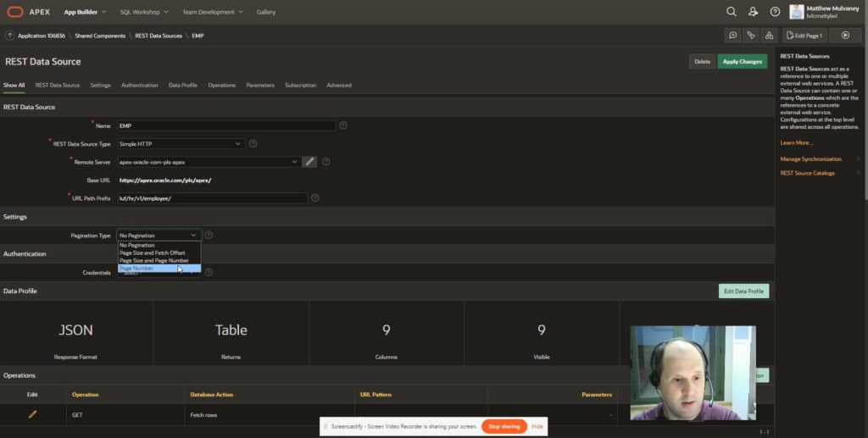This screenshot has width=868, height=438.
Task: Open Matthew Mulvaney account menu
Action: (x=825, y=12)
